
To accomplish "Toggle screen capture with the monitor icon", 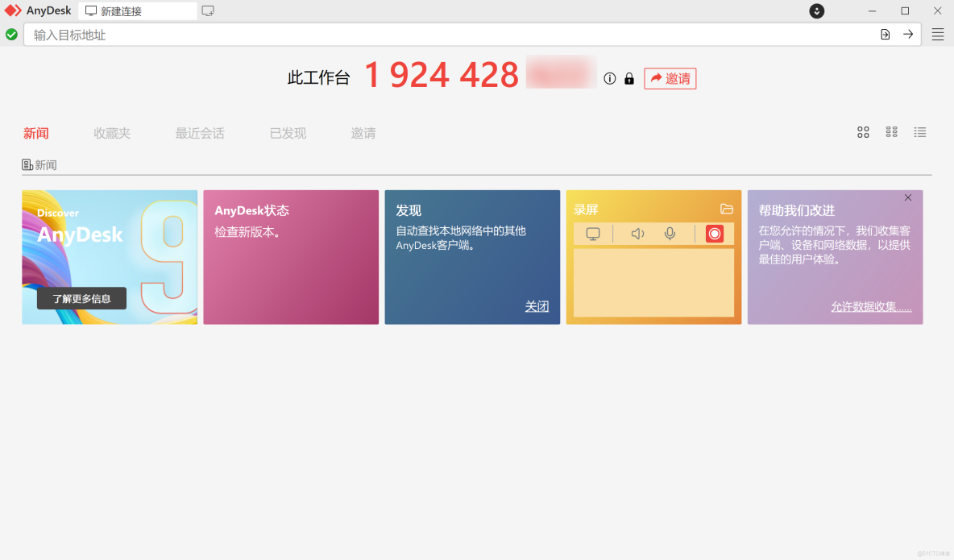I will tap(594, 234).
